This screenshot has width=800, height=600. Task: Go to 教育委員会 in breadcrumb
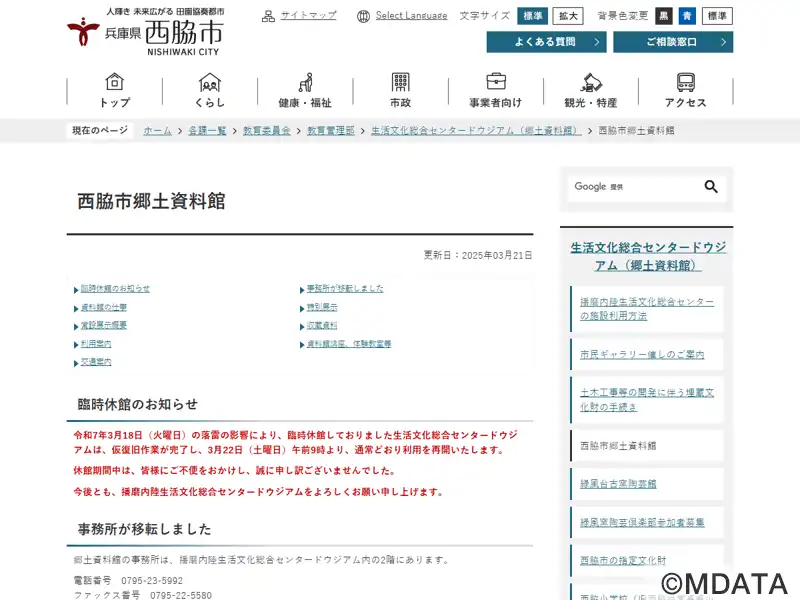267,131
